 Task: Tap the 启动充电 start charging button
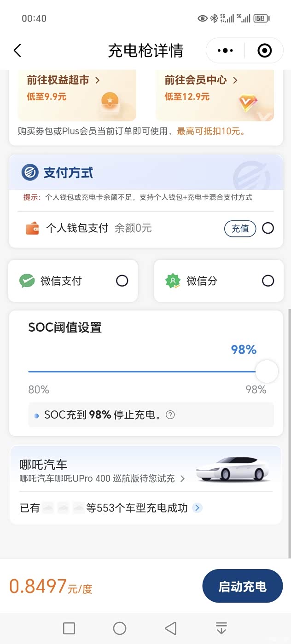pyautogui.click(x=242, y=586)
